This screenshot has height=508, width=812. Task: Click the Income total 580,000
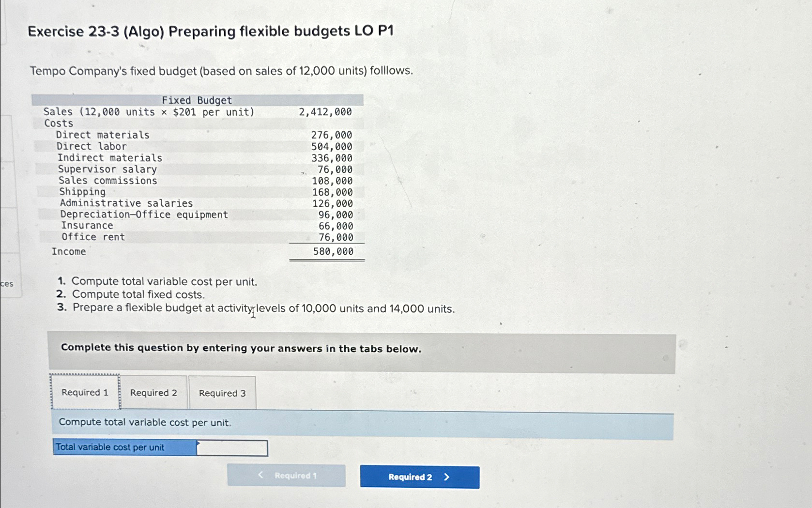(x=333, y=251)
